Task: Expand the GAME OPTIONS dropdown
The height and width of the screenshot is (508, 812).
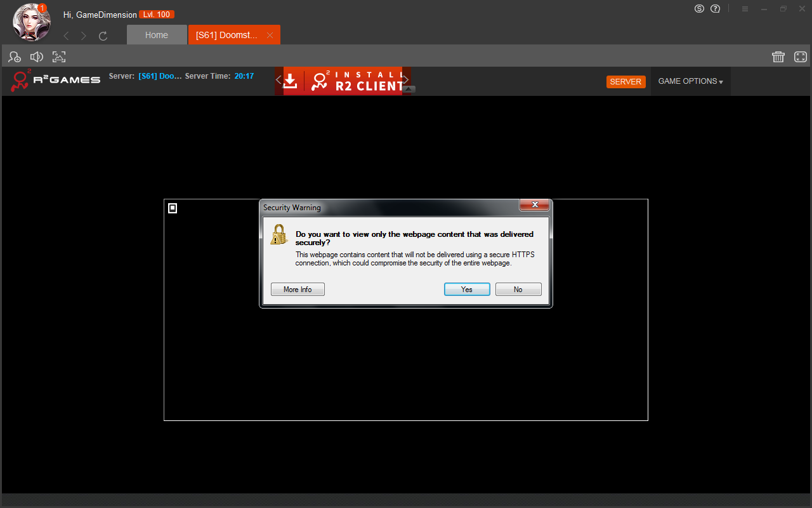Action: (690, 81)
